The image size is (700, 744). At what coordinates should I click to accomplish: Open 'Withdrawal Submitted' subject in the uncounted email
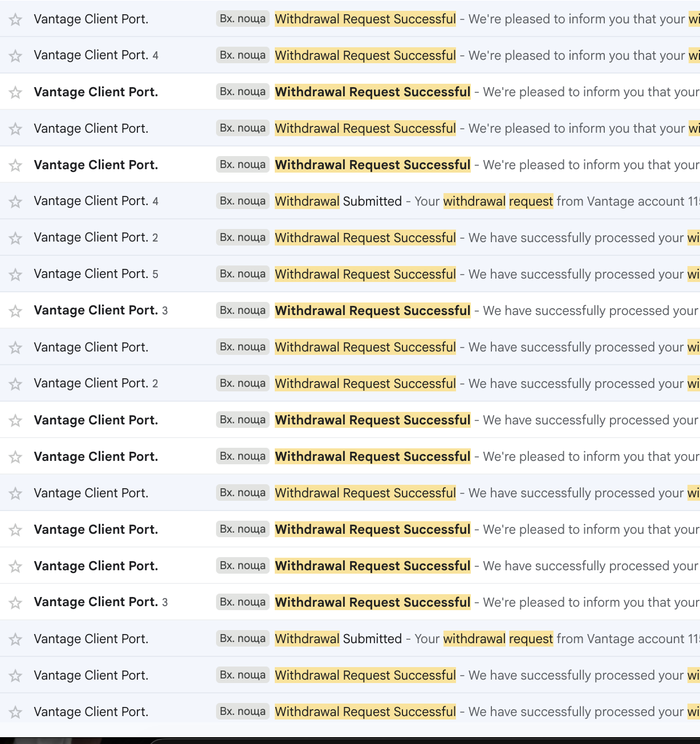click(x=339, y=639)
